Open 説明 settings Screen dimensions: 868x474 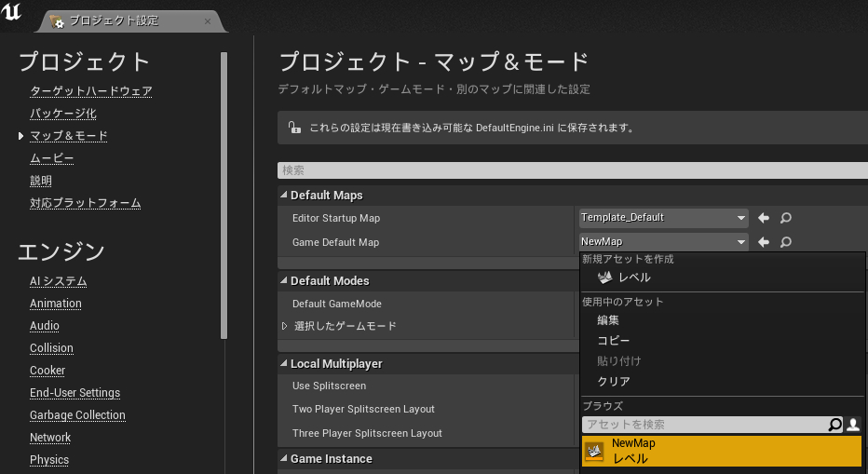click(x=41, y=181)
